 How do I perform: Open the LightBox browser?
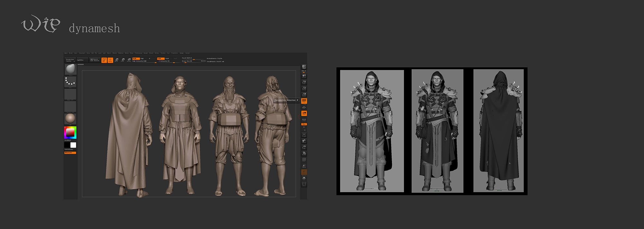click(82, 60)
